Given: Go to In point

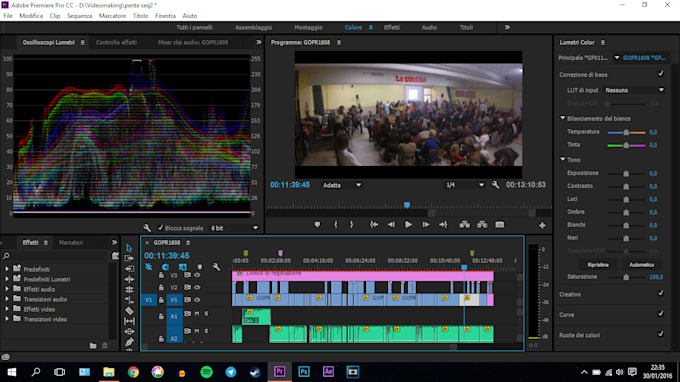Looking at the screenshot, I should coord(374,225).
